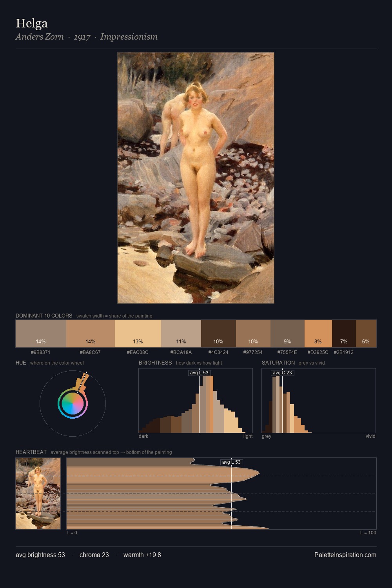The width and height of the screenshot is (392, 588).
Task: Open the PaletteInspiration.com link
Action: (x=345, y=555)
